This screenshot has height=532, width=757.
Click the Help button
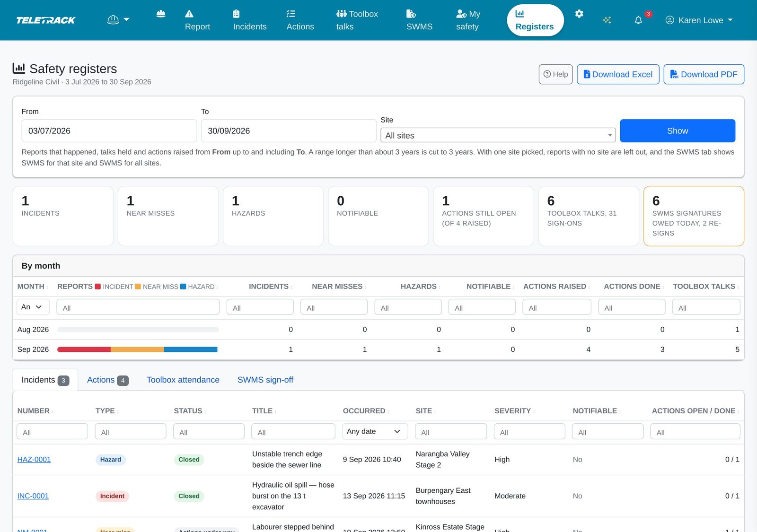[556, 74]
